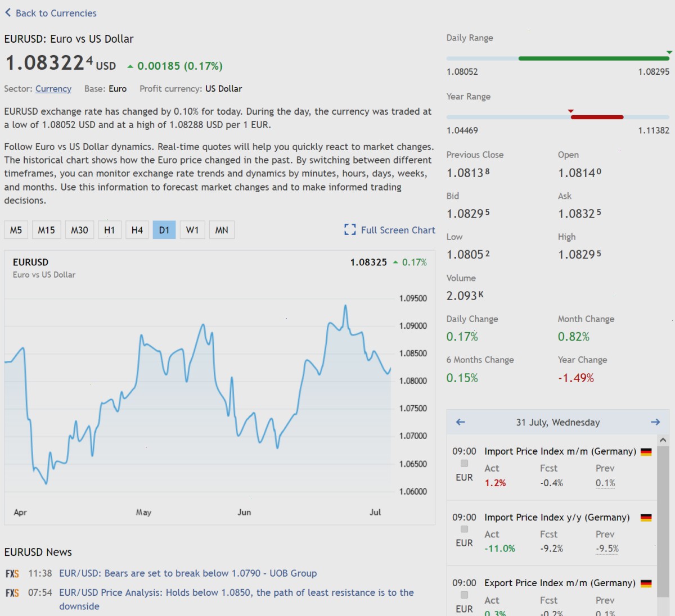Click the Year Change value -1.49%
The height and width of the screenshot is (616, 675).
[576, 378]
